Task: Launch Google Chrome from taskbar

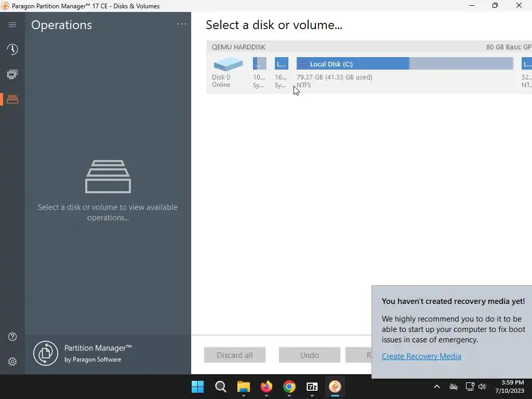Action: click(x=289, y=387)
